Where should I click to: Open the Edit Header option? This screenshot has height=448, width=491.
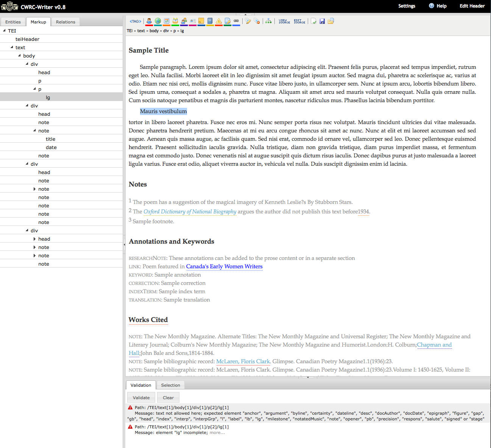point(472,6)
